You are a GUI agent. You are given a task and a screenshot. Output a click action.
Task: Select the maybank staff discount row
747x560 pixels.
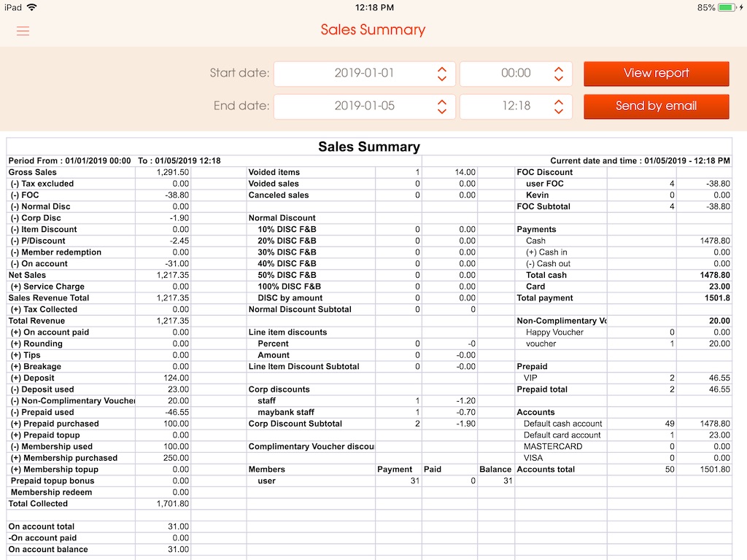(362, 413)
